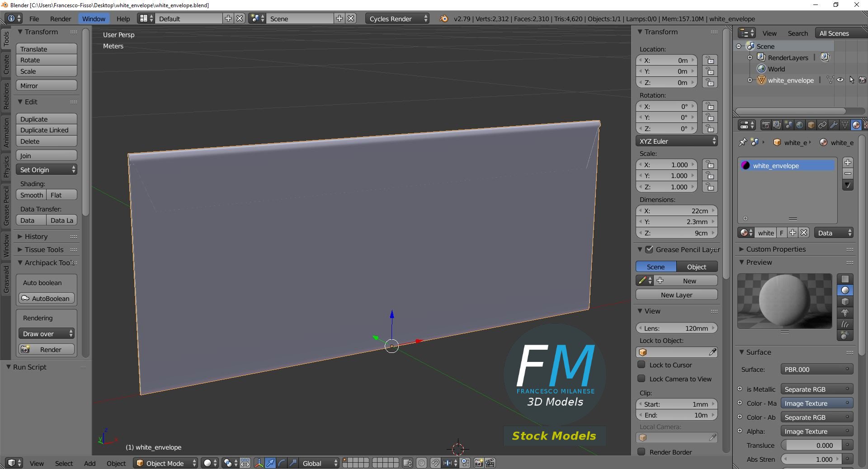
Task: Toggle visibility eye for white_envelope
Action: pyautogui.click(x=840, y=80)
